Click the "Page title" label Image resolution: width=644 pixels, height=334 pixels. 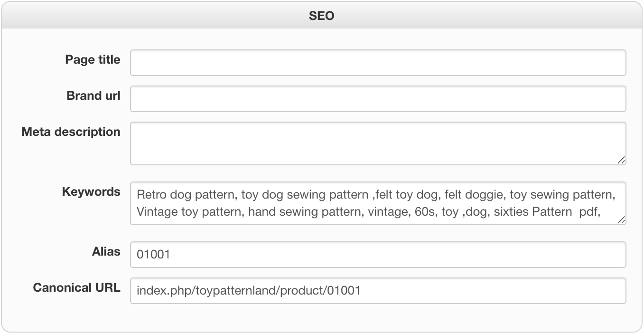(93, 60)
